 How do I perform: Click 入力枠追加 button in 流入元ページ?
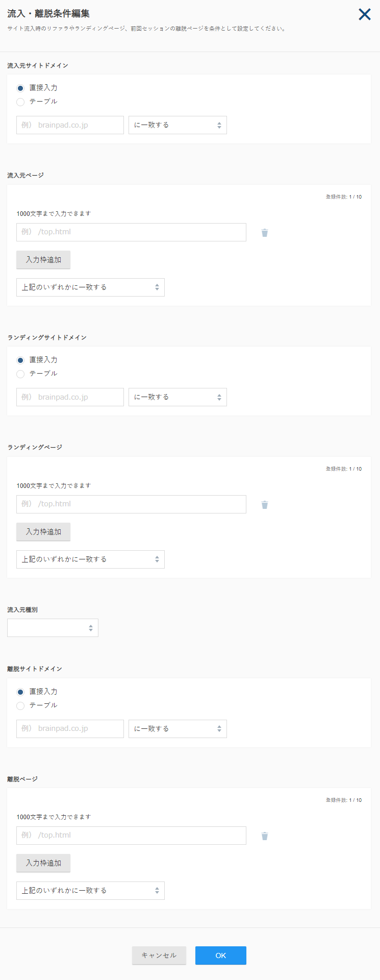click(43, 260)
